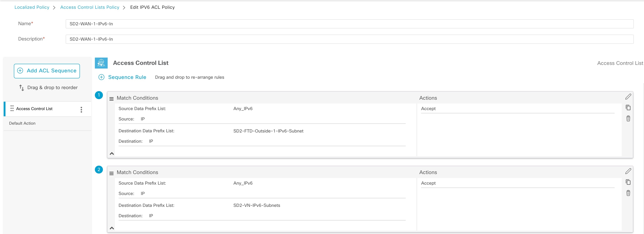Click the three-dot menu for Access Control List
This screenshot has width=644, height=234.
tap(82, 108)
